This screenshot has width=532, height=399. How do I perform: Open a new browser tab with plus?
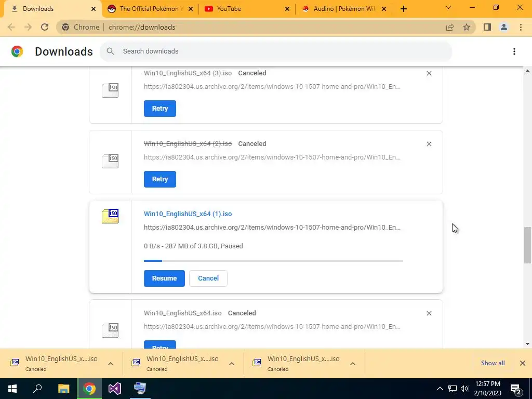[403, 9]
